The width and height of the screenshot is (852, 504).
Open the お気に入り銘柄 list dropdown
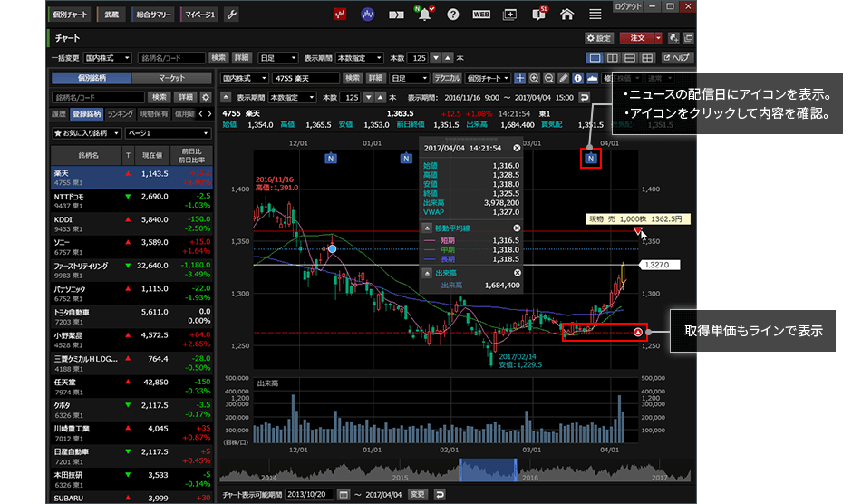pyautogui.click(x=88, y=132)
